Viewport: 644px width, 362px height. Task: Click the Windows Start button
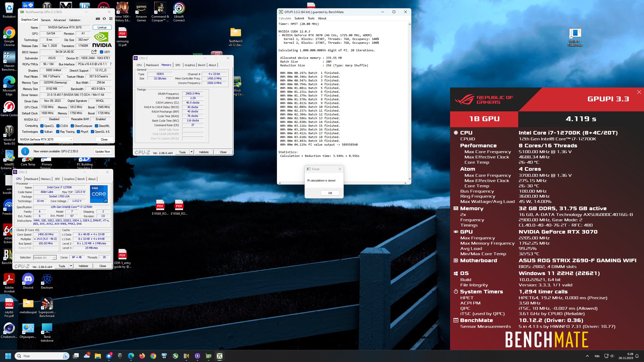(8, 356)
